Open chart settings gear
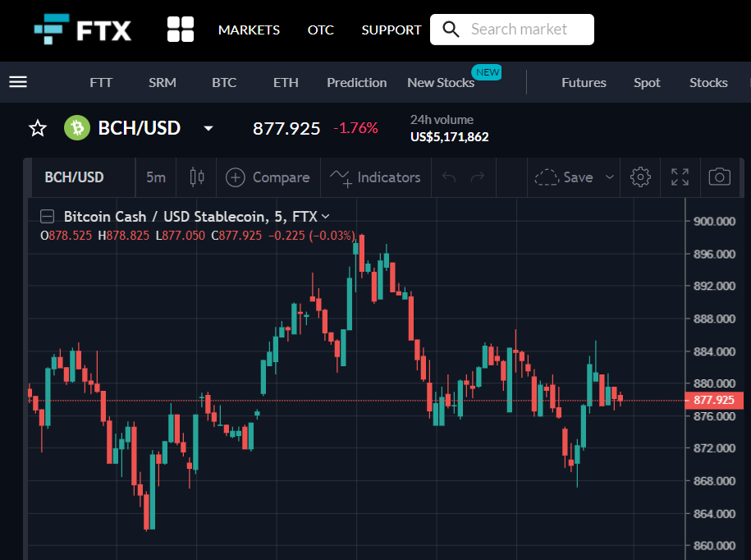 (640, 177)
